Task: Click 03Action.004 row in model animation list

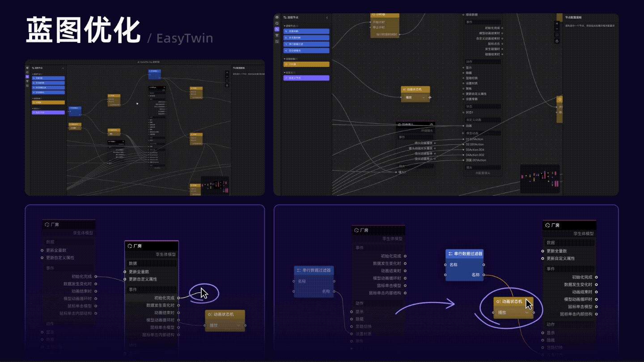Action: 475,150
